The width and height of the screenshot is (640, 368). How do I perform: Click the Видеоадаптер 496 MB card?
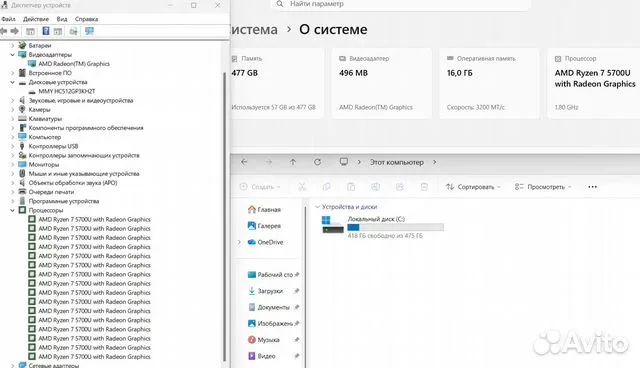pyautogui.click(x=381, y=83)
